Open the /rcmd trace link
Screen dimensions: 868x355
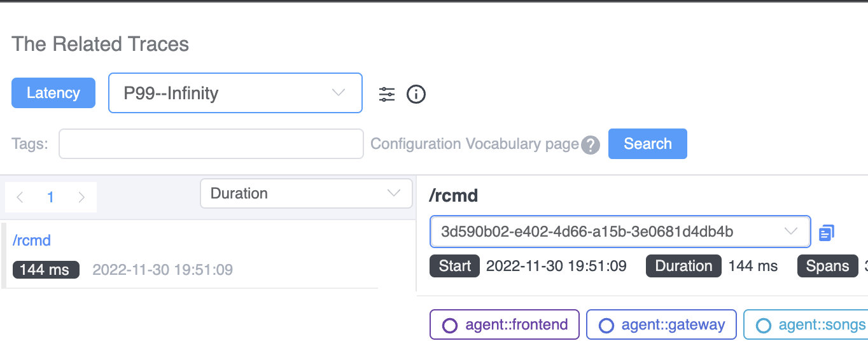point(32,240)
